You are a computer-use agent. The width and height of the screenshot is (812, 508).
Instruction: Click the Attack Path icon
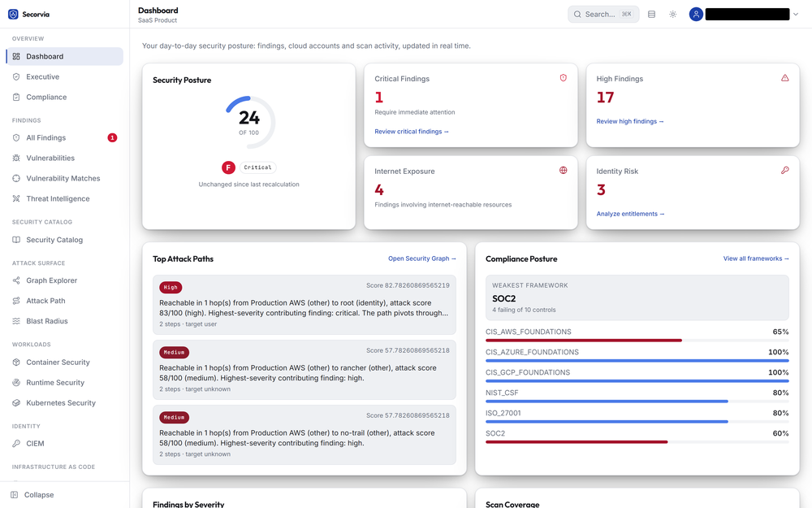point(16,301)
